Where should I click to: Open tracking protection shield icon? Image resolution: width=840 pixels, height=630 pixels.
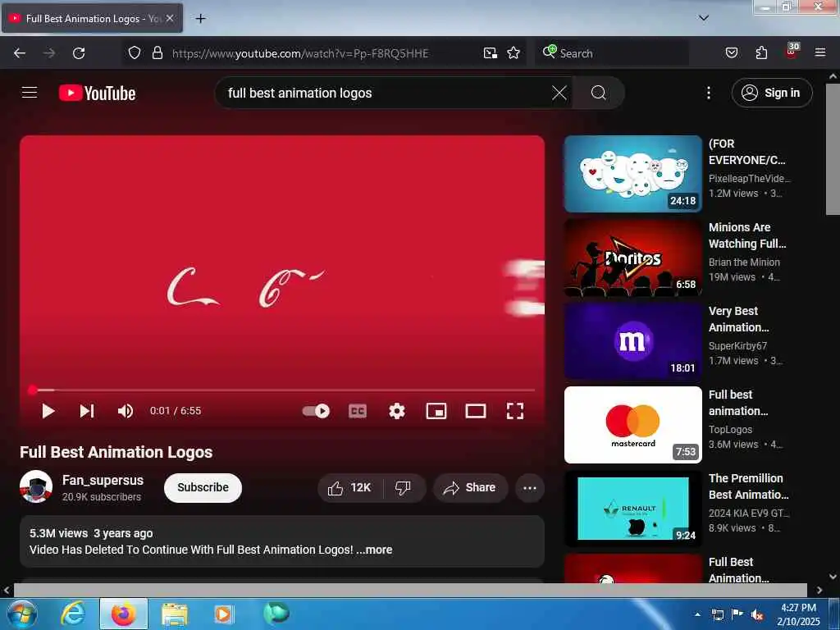(135, 52)
